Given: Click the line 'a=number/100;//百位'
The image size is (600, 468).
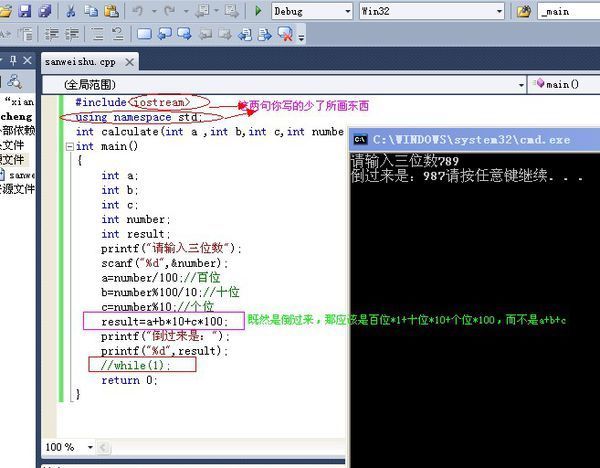Looking at the screenshot, I should [x=161, y=278].
